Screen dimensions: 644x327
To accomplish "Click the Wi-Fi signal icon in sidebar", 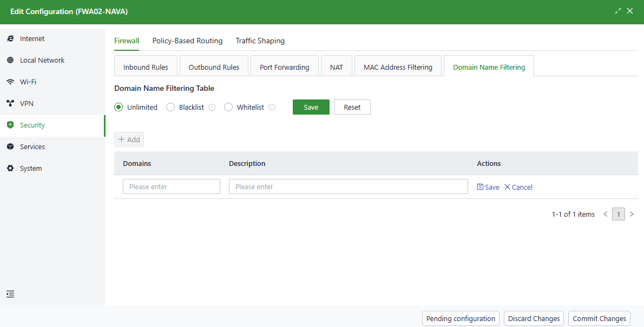I will point(10,82).
